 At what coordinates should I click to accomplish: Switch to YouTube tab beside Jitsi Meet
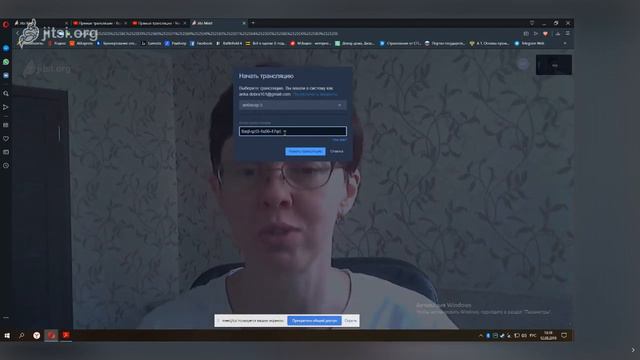160,23
